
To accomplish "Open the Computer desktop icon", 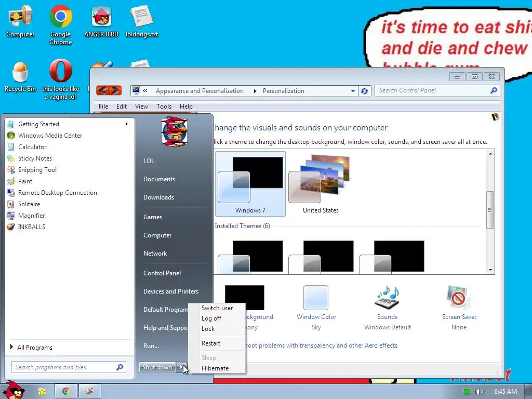I will (x=20, y=21).
